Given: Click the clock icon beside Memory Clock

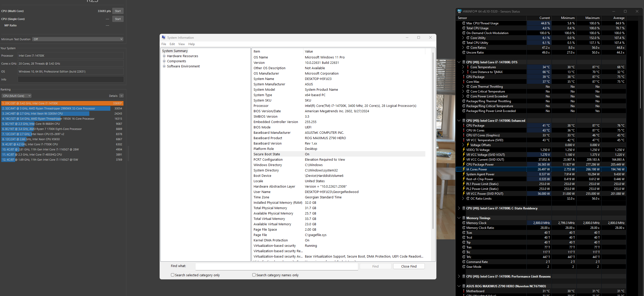Looking at the screenshot, I should click(464, 223).
